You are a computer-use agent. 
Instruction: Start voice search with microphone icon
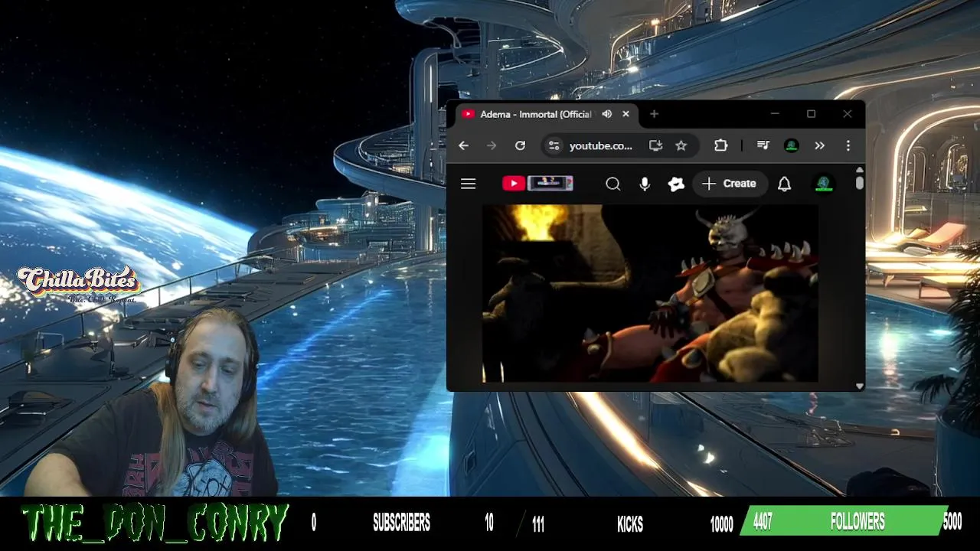pos(645,184)
